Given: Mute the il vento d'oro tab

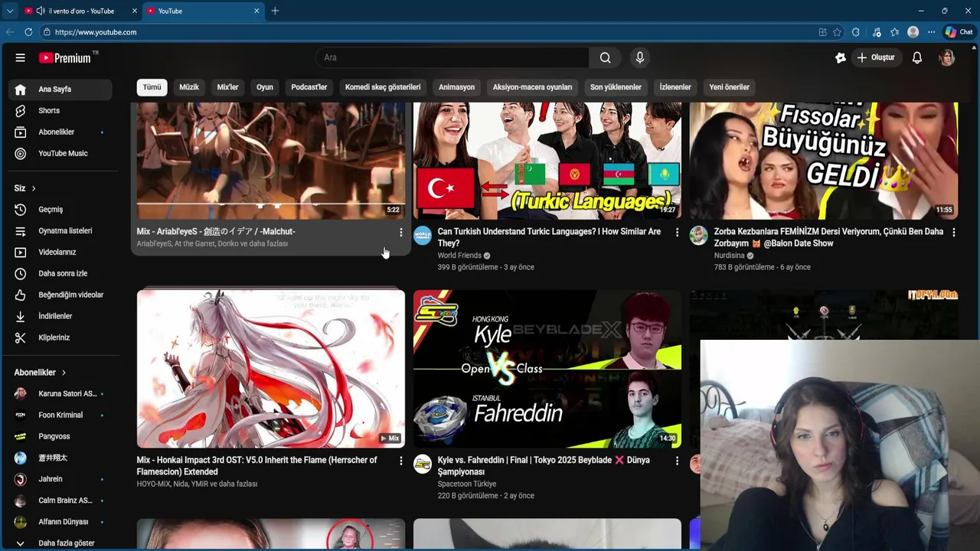Looking at the screenshot, I should tap(40, 11).
